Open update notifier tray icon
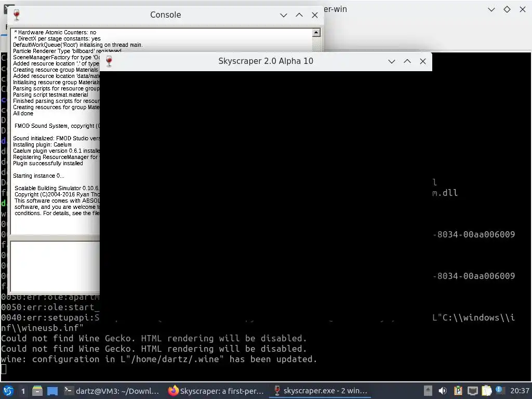The height and width of the screenshot is (399, 532). (x=499, y=390)
